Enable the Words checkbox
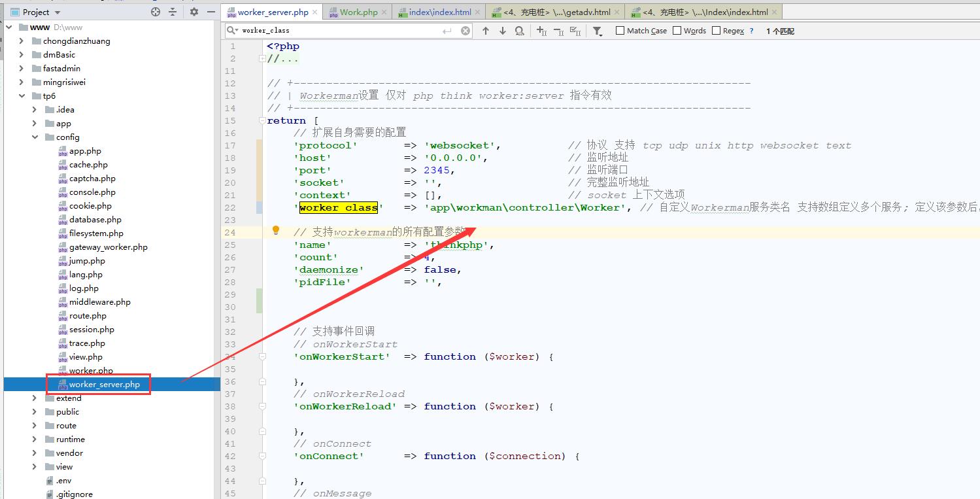Screen dimensions: 980x499 (677, 31)
